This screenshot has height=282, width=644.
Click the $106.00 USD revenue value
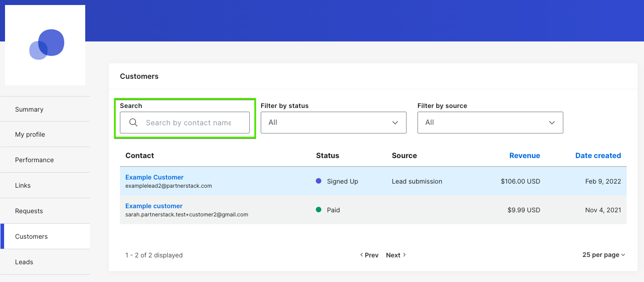[520, 181]
